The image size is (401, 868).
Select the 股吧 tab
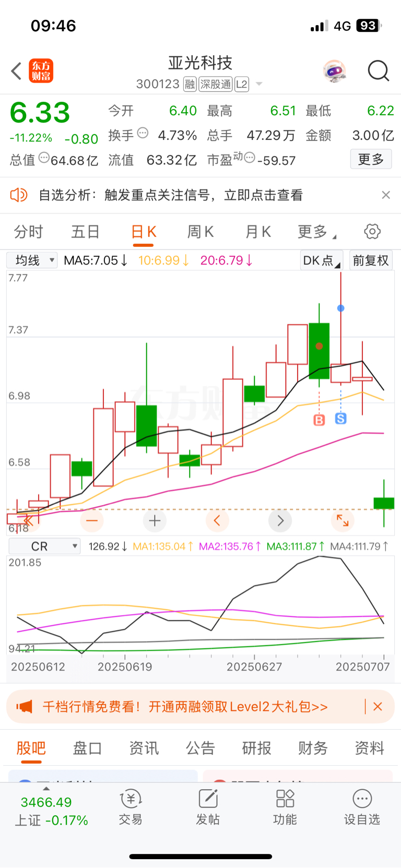31,748
